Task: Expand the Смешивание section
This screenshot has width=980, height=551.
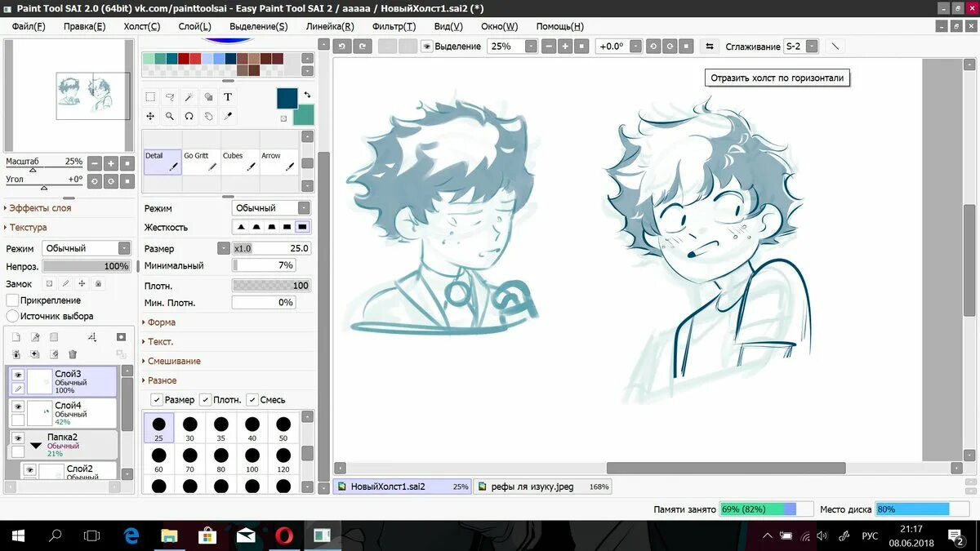Action: click(174, 361)
